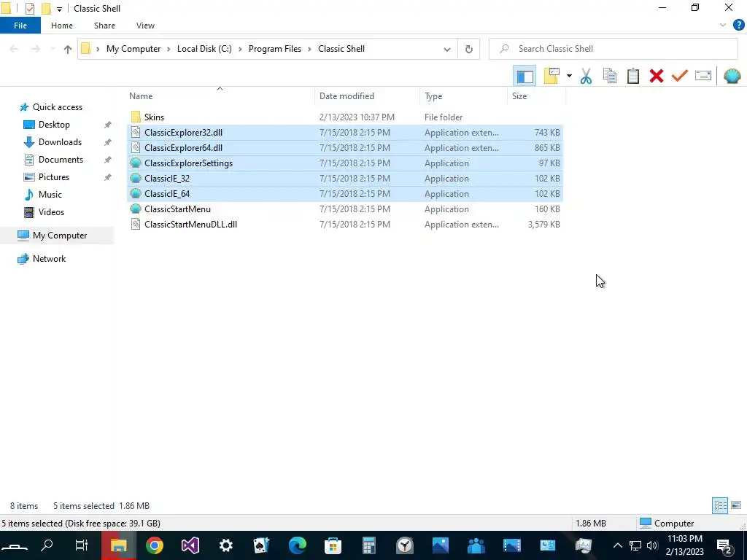Sort files by Name column
The height and width of the screenshot is (560, 747).
220,96
